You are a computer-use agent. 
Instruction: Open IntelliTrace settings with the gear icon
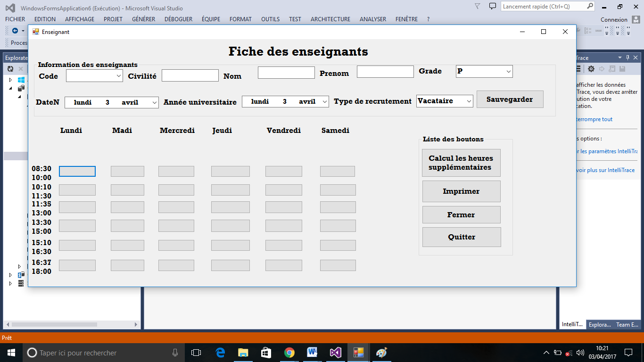point(591,69)
